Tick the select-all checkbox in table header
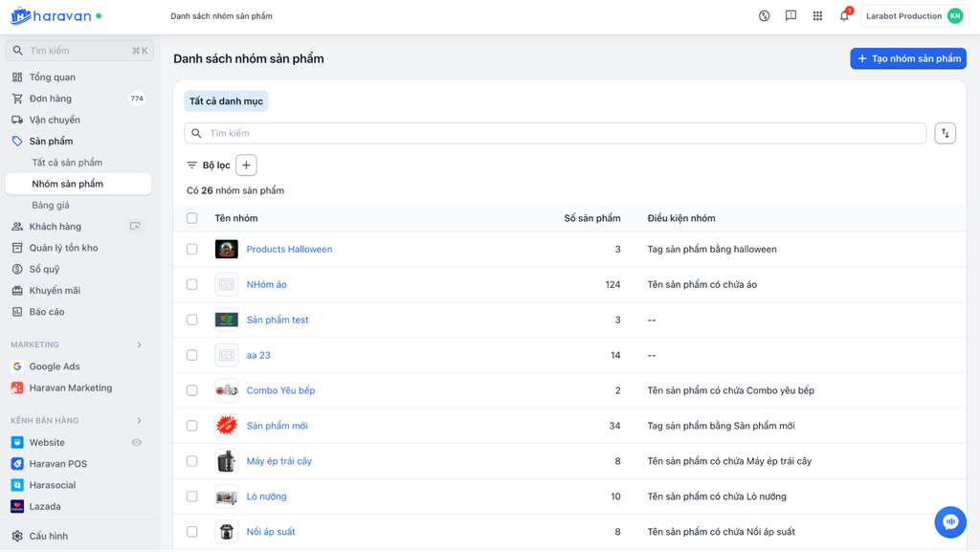Image resolution: width=980 pixels, height=552 pixels. click(x=192, y=218)
